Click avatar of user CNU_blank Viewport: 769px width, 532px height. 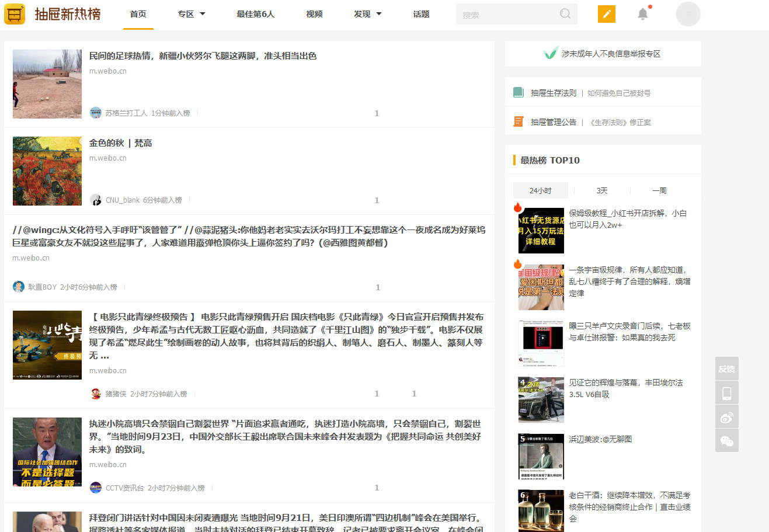tap(96, 200)
